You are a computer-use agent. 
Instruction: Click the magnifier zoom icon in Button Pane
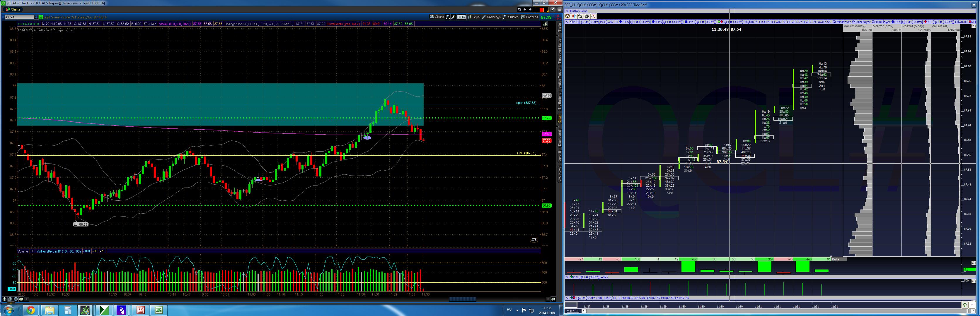580,16
